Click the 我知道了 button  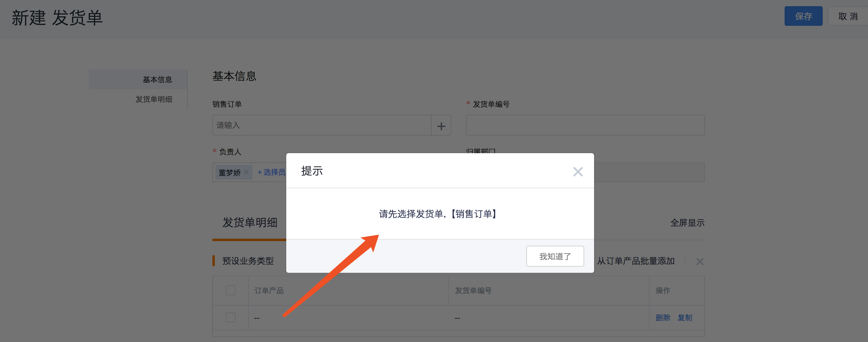pyautogui.click(x=555, y=256)
